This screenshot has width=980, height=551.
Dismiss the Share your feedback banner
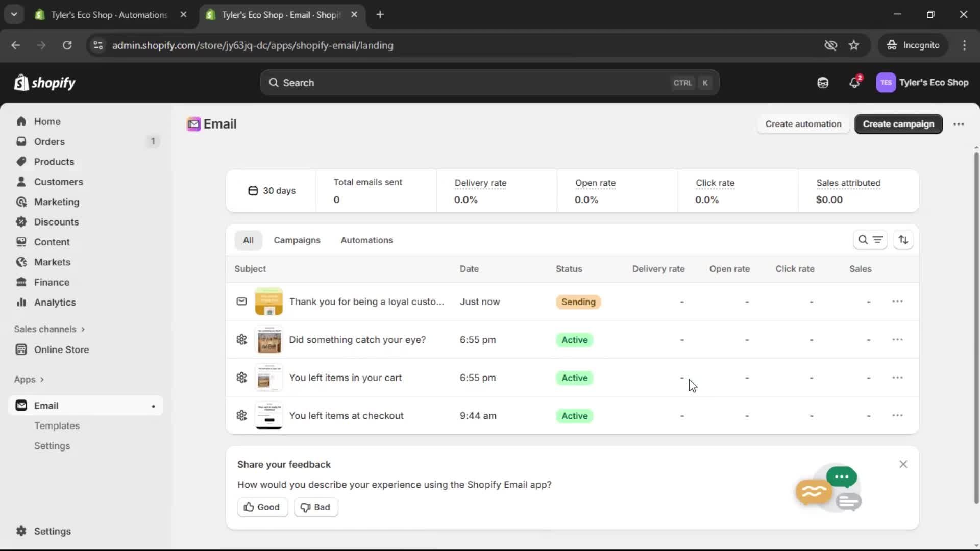click(903, 464)
